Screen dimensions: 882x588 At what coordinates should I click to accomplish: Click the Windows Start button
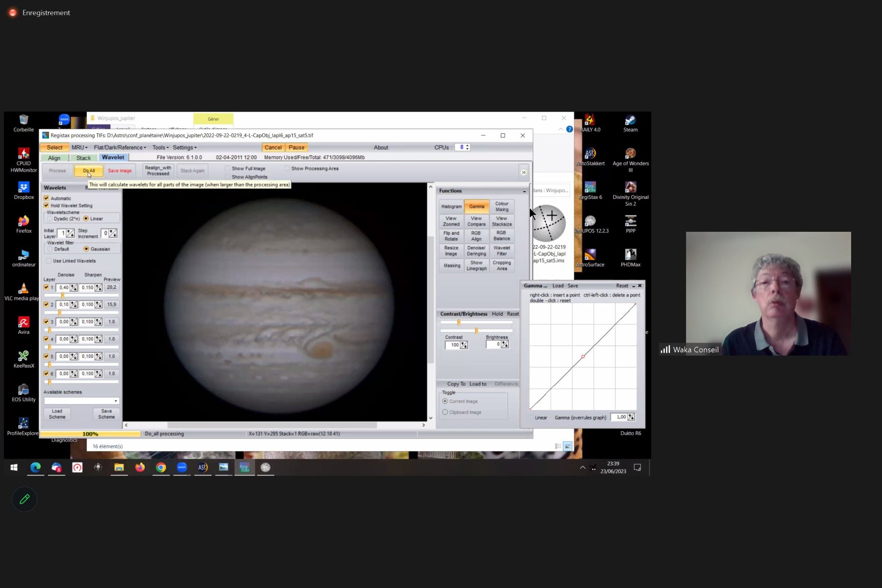pos(14,467)
